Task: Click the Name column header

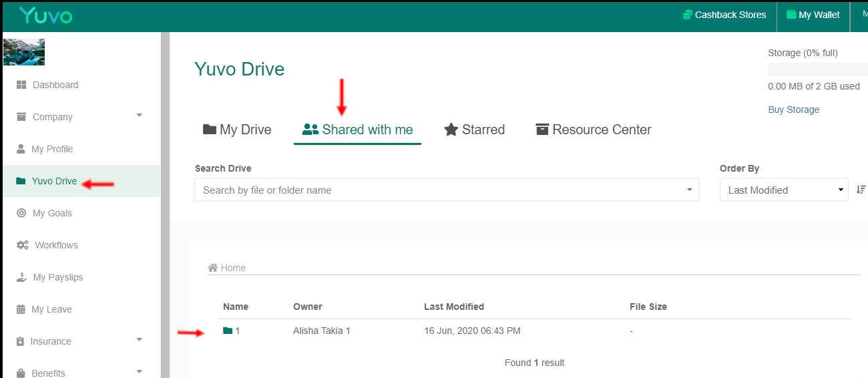Action: coord(236,307)
